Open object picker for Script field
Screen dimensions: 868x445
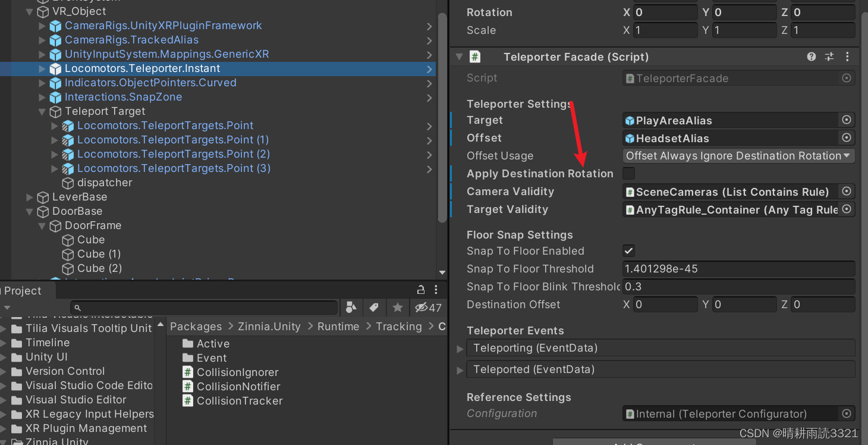[847, 78]
